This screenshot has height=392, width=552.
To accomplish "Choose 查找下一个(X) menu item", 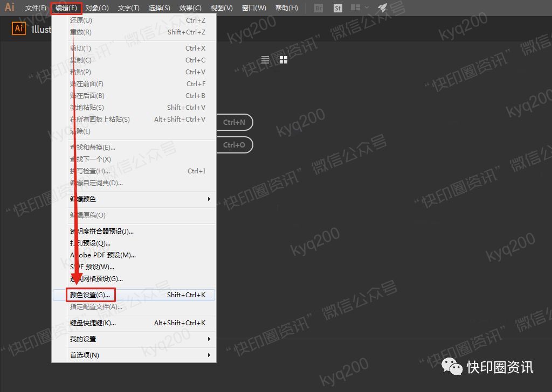I will [x=134, y=159].
